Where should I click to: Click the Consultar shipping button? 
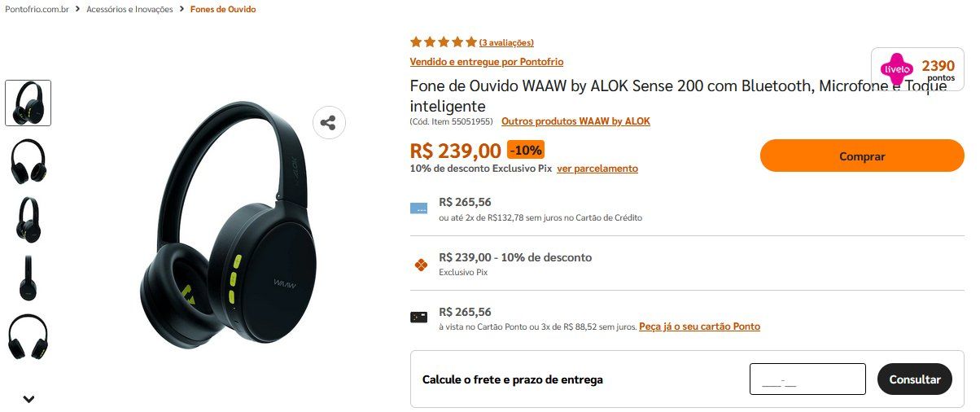point(915,379)
